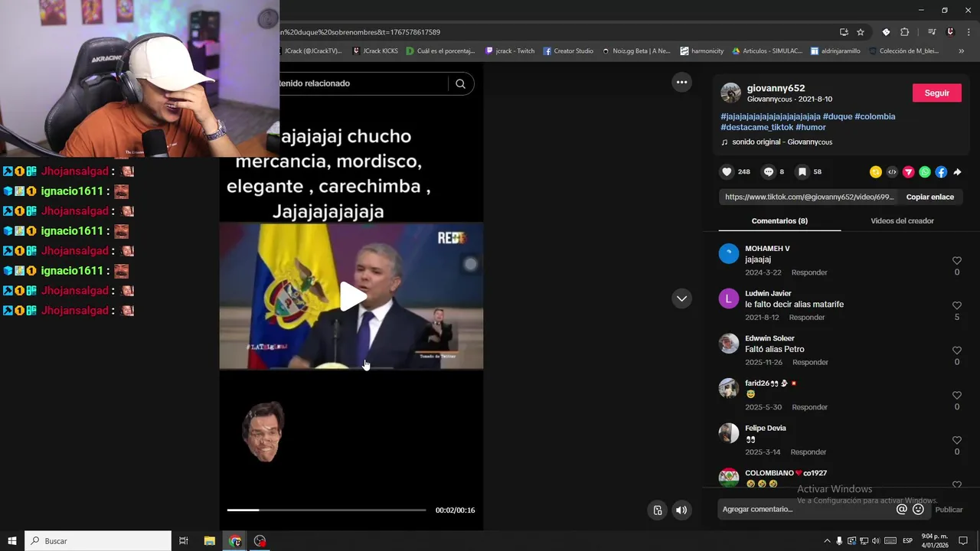
Task: Open the Chrome profile avatar
Action: [x=950, y=32]
